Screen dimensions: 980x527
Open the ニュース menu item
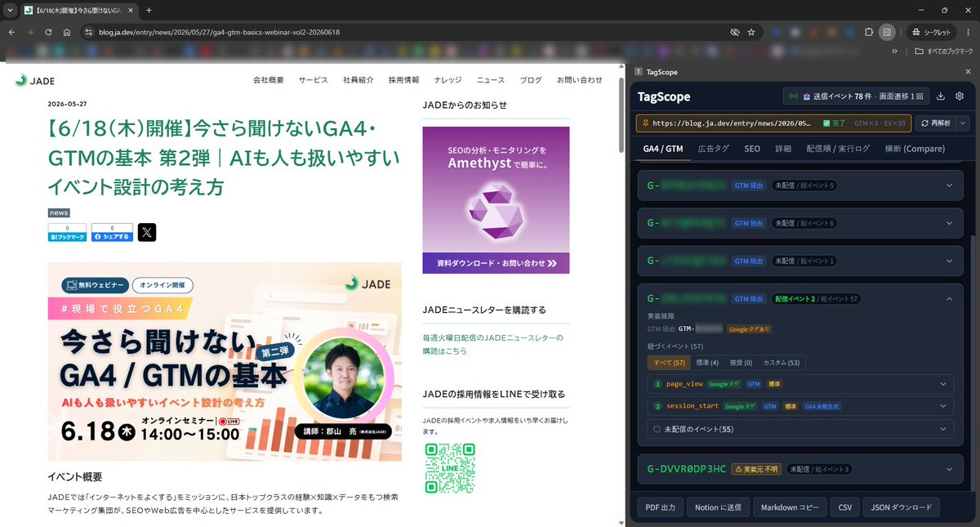pyautogui.click(x=491, y=80)
